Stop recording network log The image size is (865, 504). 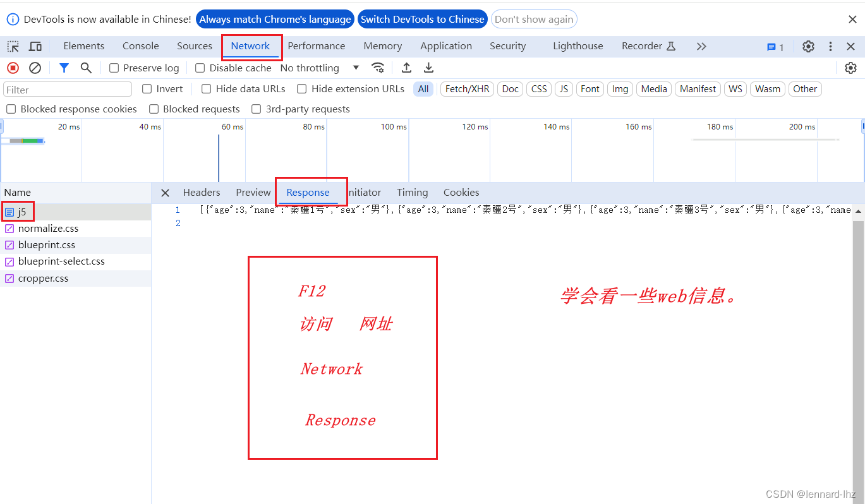point(13,68)
